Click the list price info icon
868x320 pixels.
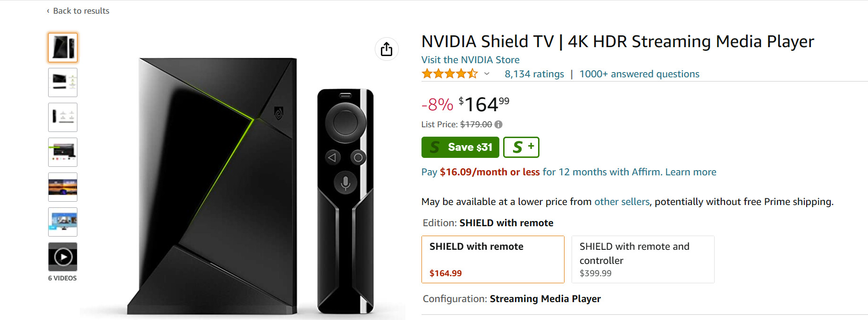(498, 124)
